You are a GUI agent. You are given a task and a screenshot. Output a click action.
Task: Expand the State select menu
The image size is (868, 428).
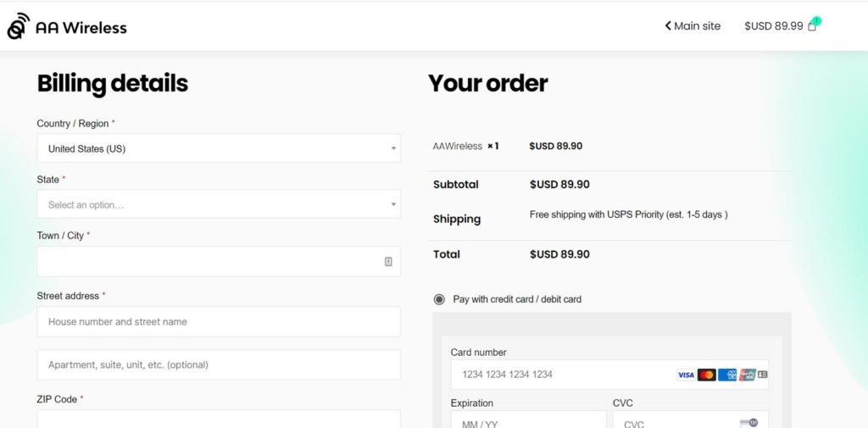tap(218, 204)
